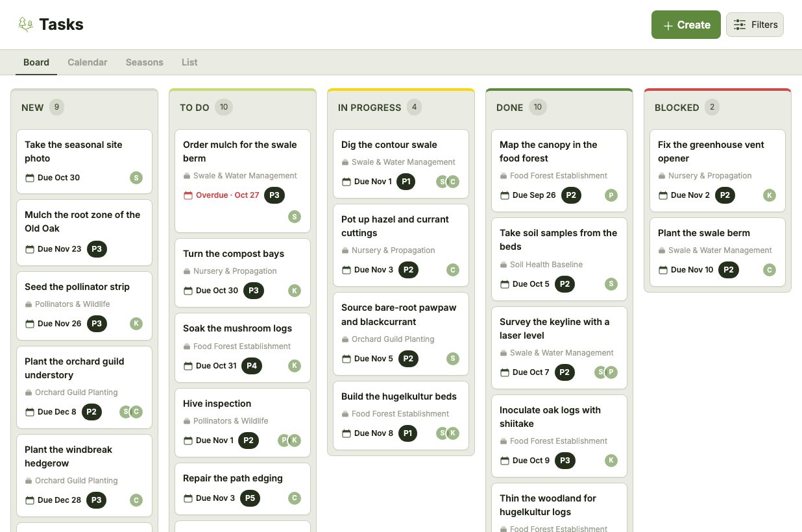
Task: Open the Filters panel
Action: point(755,25)
